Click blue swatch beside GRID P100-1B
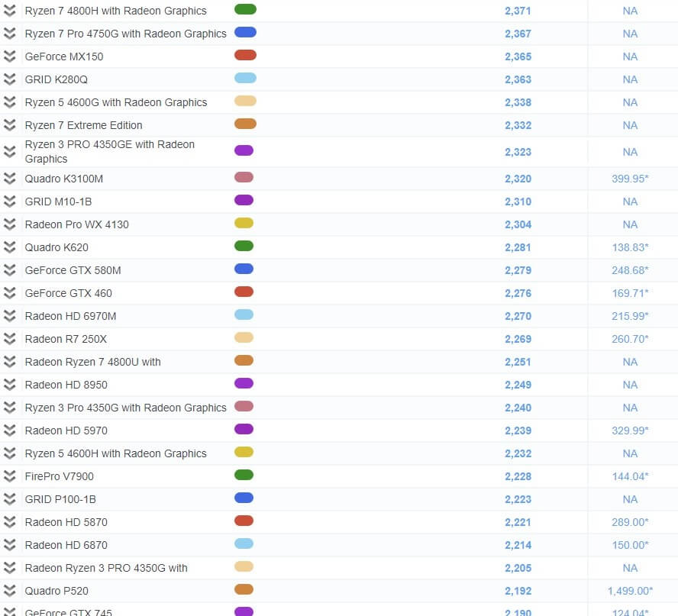This screenshot has width=678, height=616. click(x=244, y=498)
